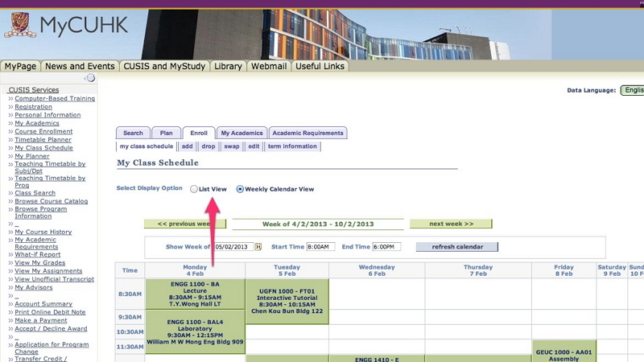Screen dimensions: 644x362
Task: Open the CUSIS Services heading link
Action: tap(34, 89)
